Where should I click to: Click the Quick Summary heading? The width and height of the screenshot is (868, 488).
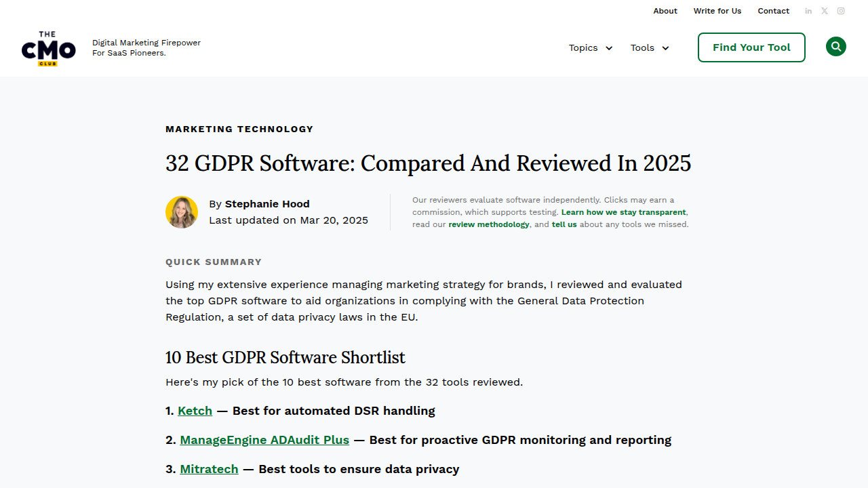pyautogui.click(x=214, y=262)
